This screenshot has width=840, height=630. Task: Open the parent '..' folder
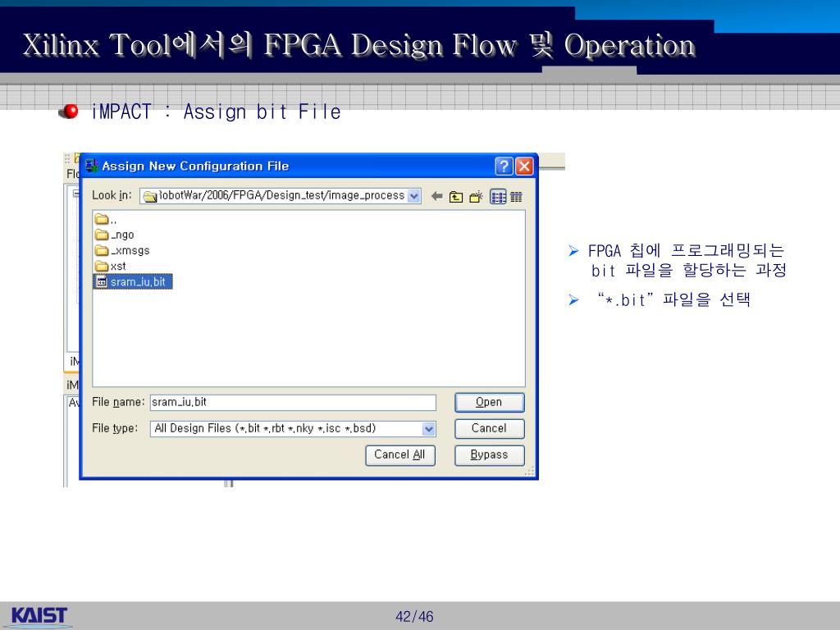[x=106, y=219]
